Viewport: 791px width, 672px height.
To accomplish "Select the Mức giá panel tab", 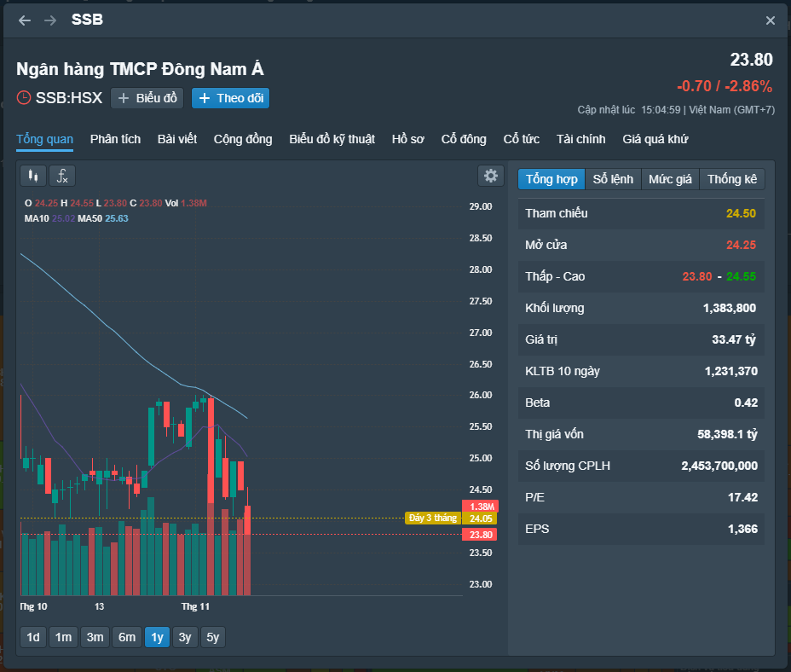I will (x=671, y=179).
